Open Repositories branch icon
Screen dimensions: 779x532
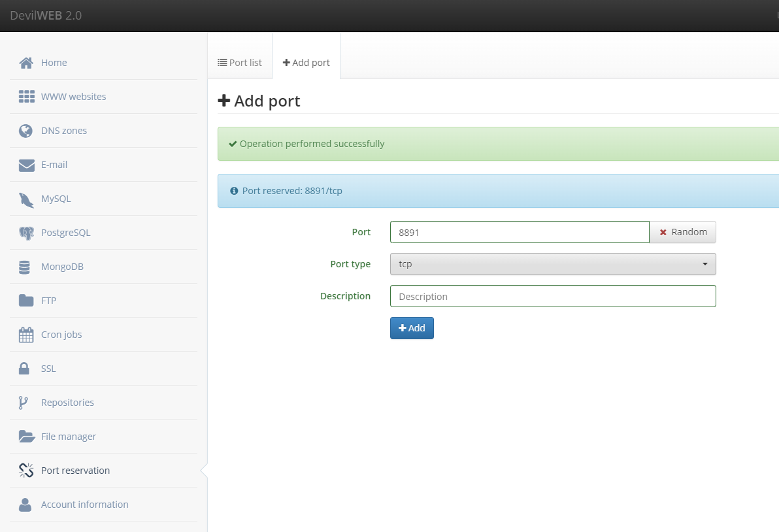click(24, 403)
